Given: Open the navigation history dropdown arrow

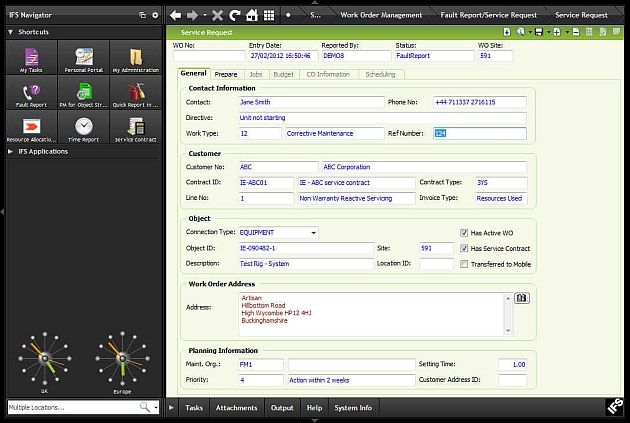Looking at the screenshot, I should tap(205, 15).
